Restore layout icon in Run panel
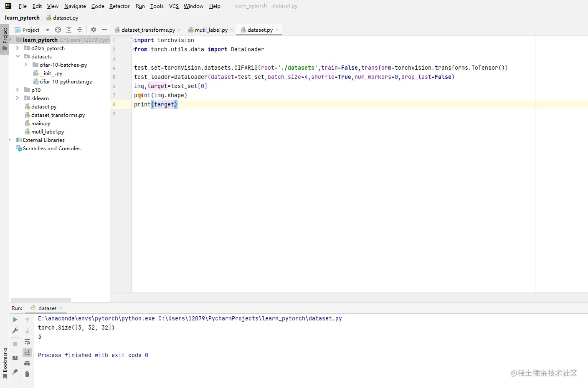 (x=15, y=358)
